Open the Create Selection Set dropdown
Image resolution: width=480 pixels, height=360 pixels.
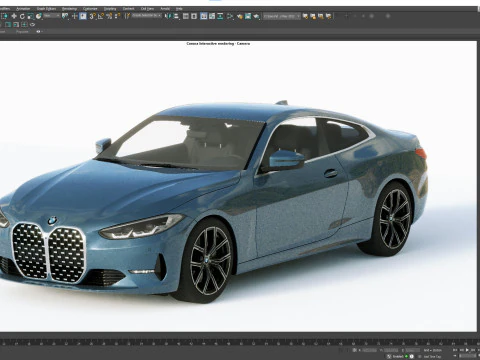(146, 16)
